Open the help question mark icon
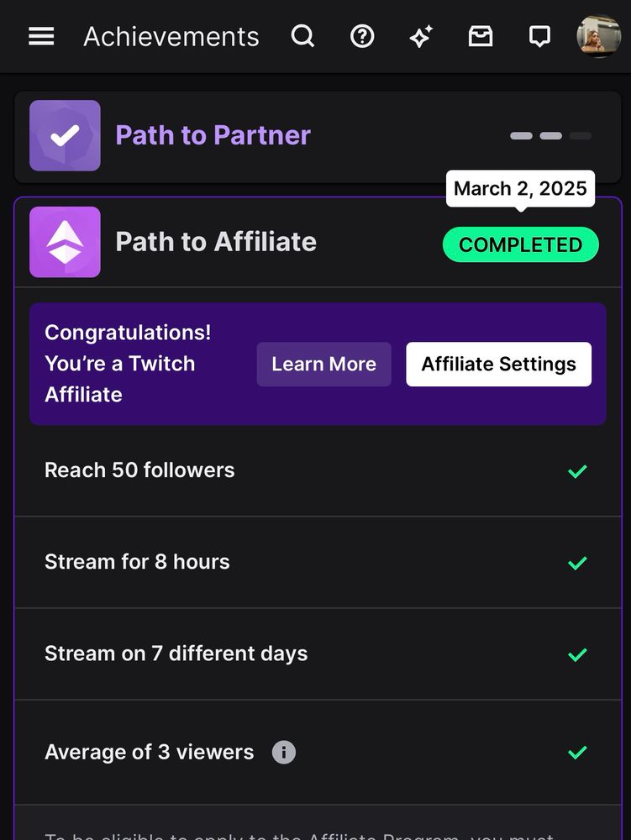Image resolution: width=631 pixels, height=840 pixels. [x=362, y=36]
